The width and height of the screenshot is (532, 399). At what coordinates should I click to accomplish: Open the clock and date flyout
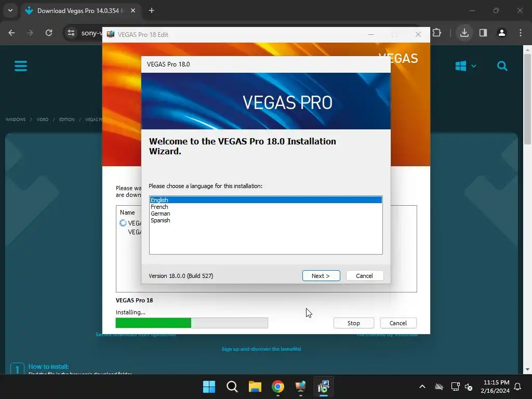[495, 387]
